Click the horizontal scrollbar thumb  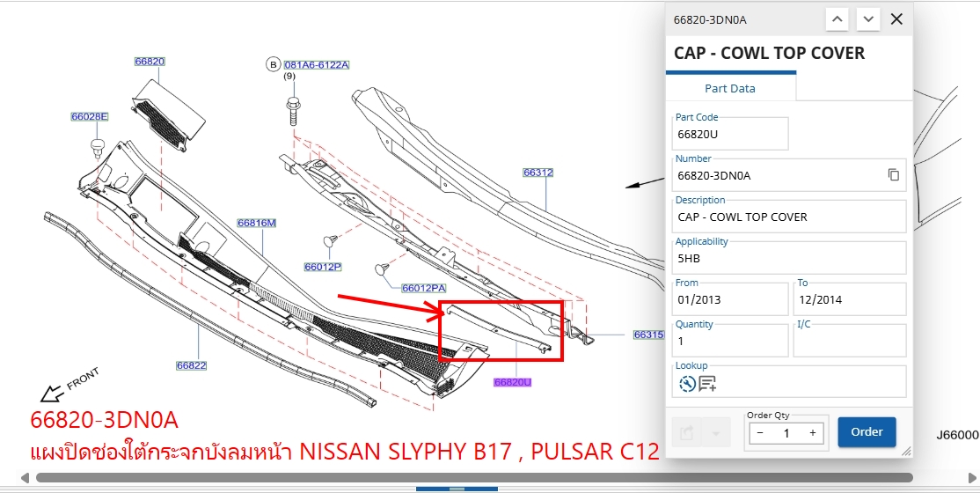point(474,478)
